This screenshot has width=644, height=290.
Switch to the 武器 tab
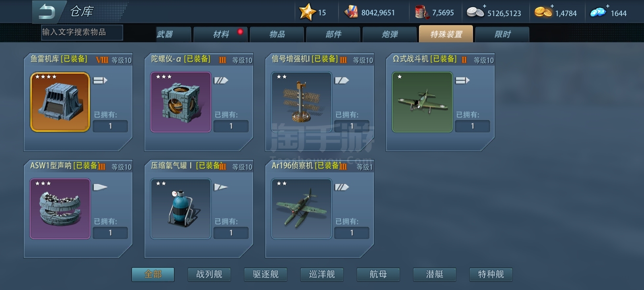[x=173, y=34]
